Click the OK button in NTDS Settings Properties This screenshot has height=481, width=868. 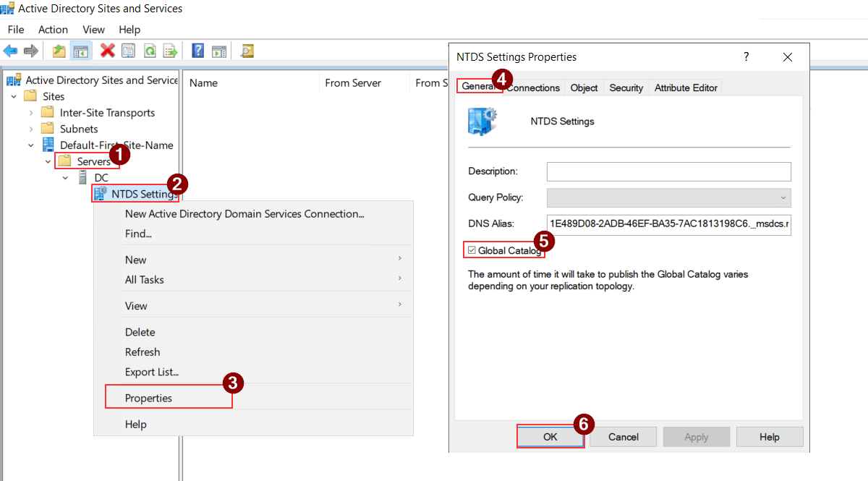(550, 436)
